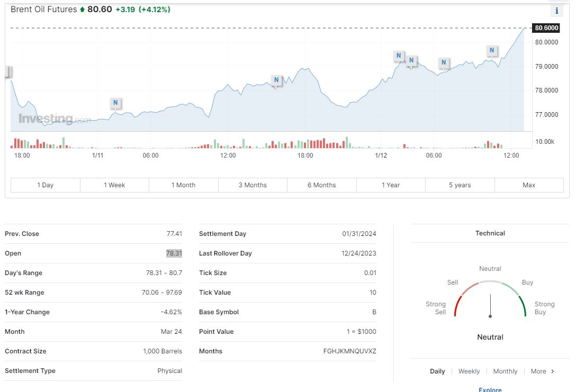
Task: Select the 1 Day chart range
Action: pos(45,185)
